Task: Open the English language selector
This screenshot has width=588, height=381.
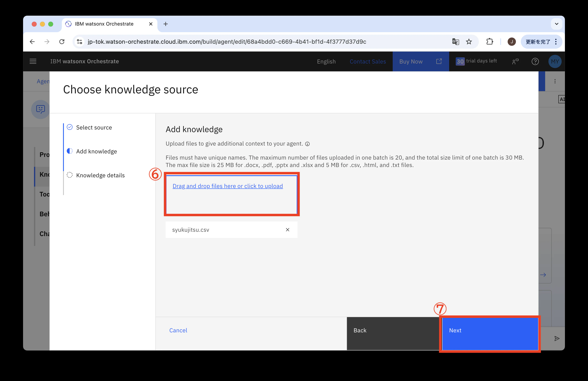Action: [x=326, y=62]
